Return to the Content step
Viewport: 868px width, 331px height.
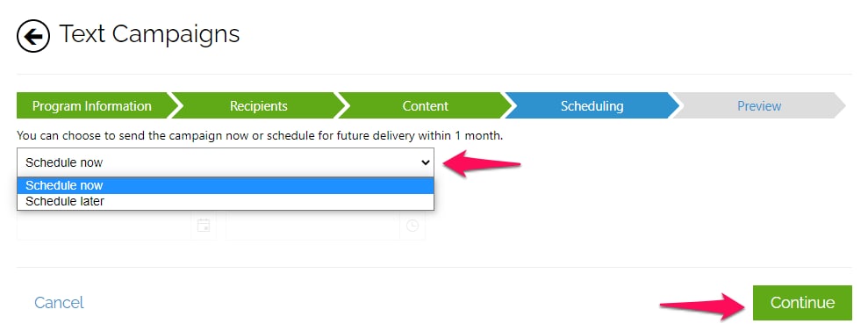point(425,105)
